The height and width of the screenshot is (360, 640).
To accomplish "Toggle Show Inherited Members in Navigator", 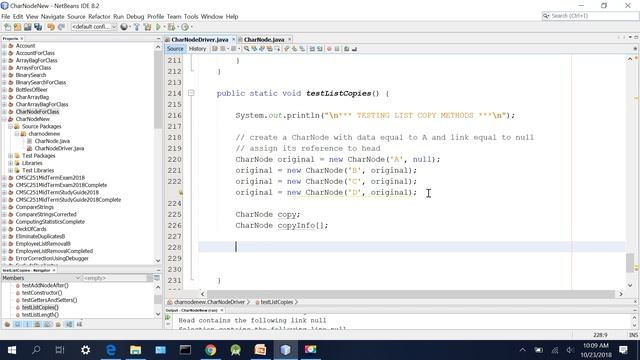I will click(x=7, y=324).
